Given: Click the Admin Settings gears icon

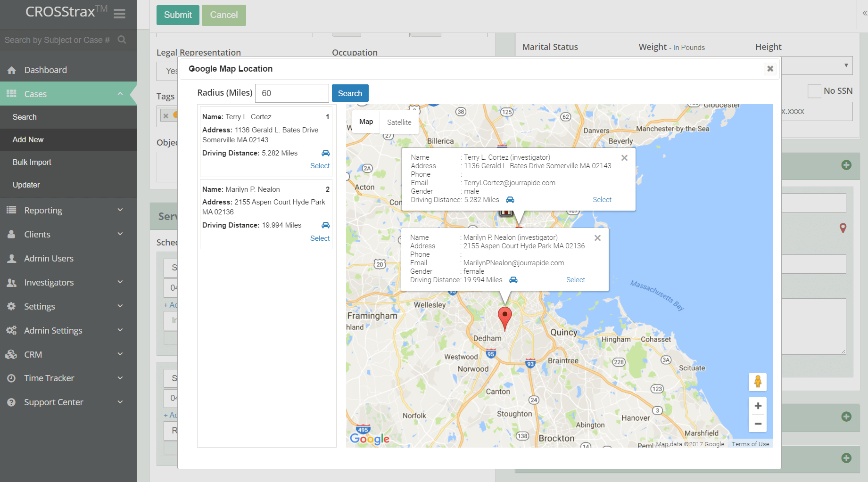Looking at the screenshot, I should (11, 330).
